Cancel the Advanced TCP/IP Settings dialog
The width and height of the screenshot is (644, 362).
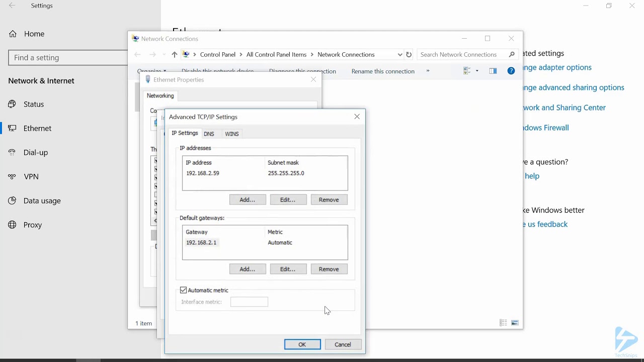click(343, 344)
